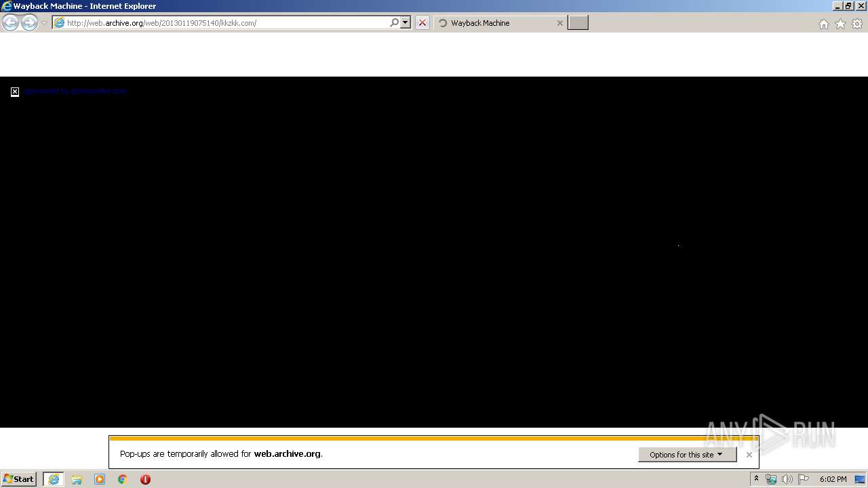Open a new blank tab
The height and width of the screenshot is (488, 868).
click(x=578, y=23)
